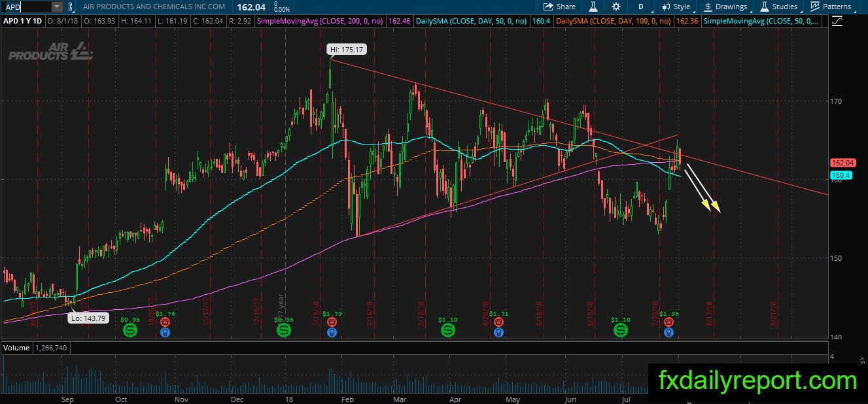Open the D timeframe dropdown

point(641,7)
